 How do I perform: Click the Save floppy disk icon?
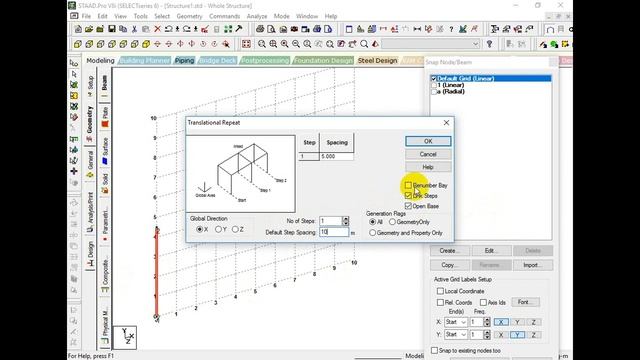[111, 29]
